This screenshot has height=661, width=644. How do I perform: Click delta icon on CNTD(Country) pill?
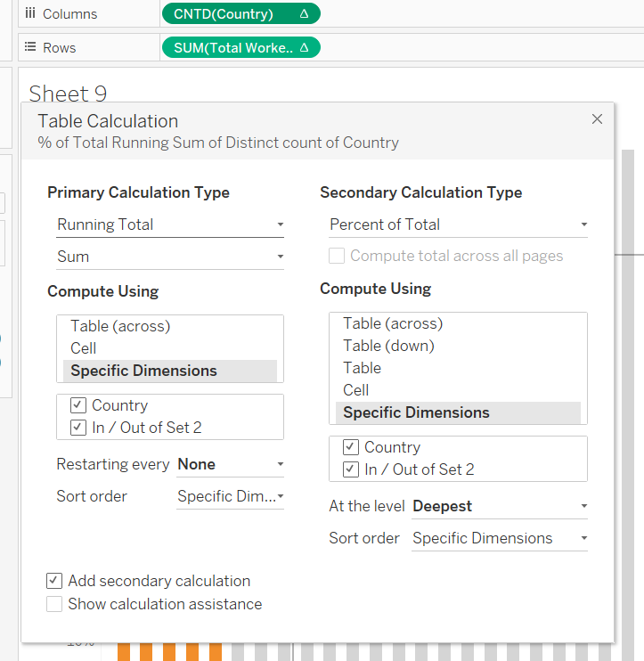point(304,14)
